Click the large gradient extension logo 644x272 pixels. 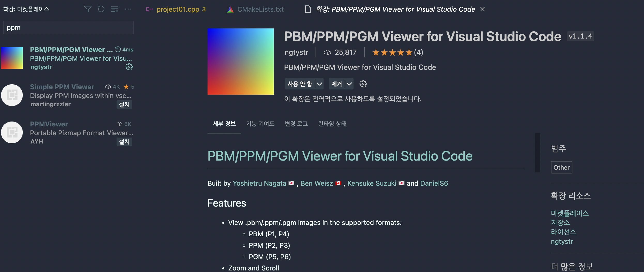[x=241, y=62]
